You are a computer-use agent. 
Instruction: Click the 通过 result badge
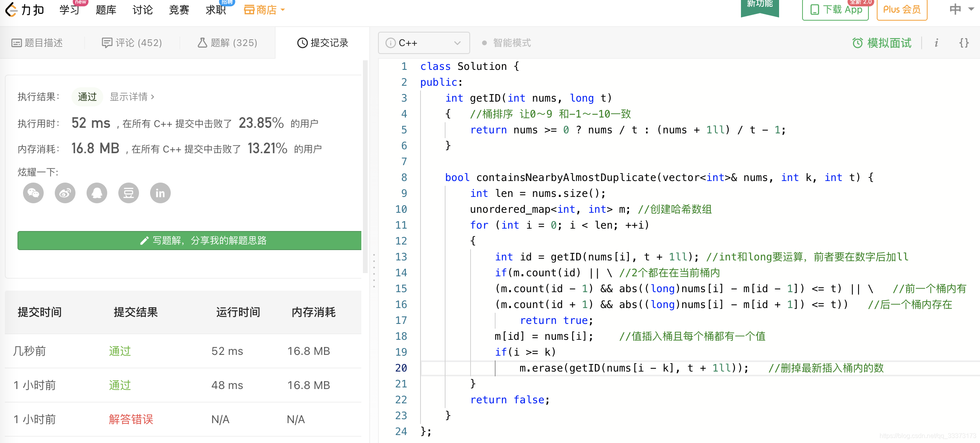(x=87, y=97)
